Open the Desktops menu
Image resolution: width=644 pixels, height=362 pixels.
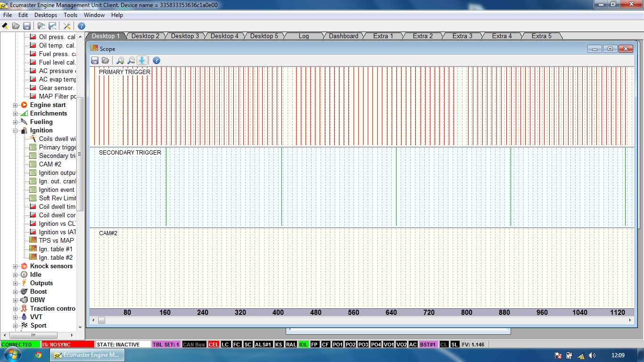45,15
